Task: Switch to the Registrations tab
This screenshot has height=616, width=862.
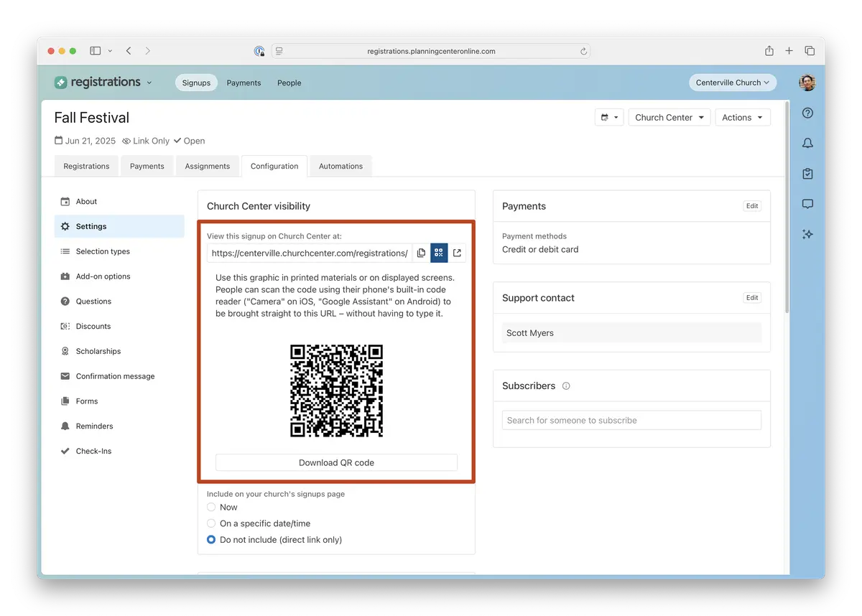Action: (x=86, y=166)
